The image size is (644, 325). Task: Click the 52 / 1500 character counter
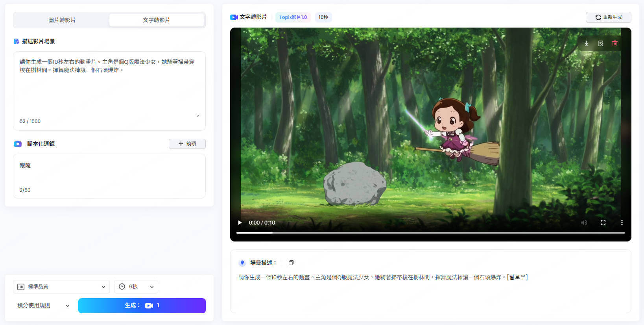tap(30, 121)
